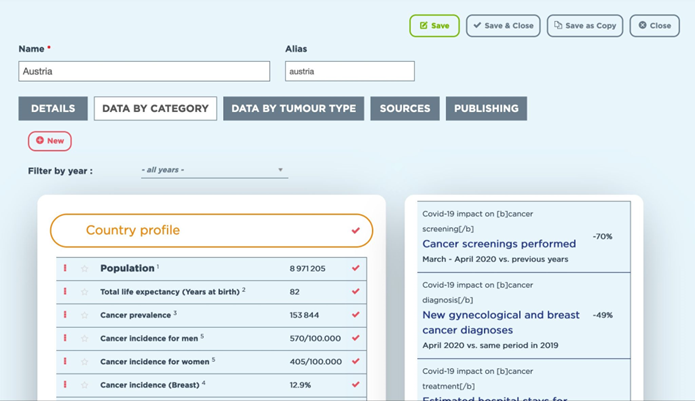Click the star icon on Population row

(x=85, y=269)
